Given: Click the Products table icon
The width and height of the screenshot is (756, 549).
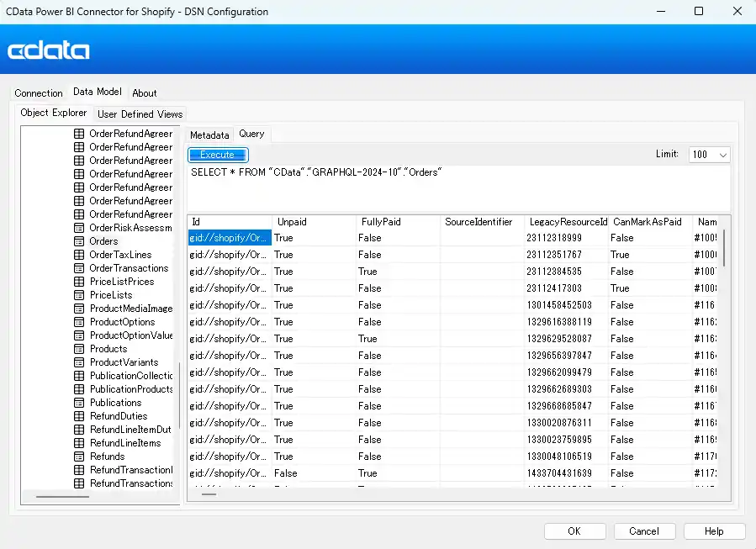Looking at the screenshot, I should [80, 349].
